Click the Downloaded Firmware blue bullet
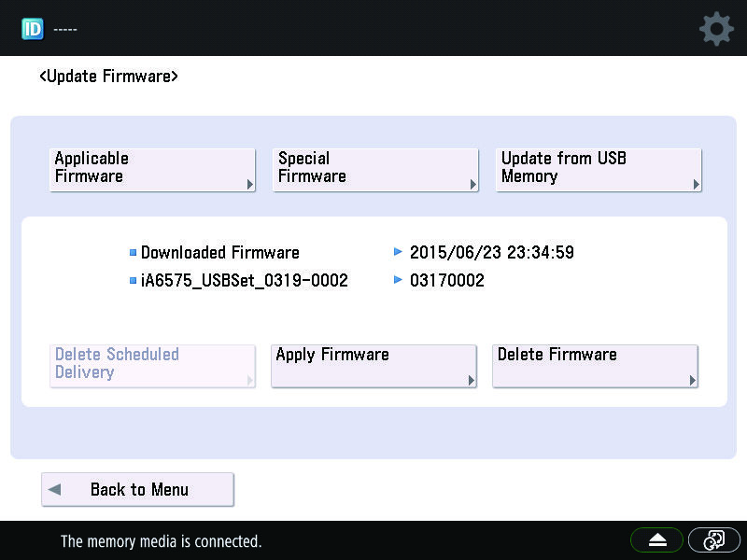 pos(133,252)
